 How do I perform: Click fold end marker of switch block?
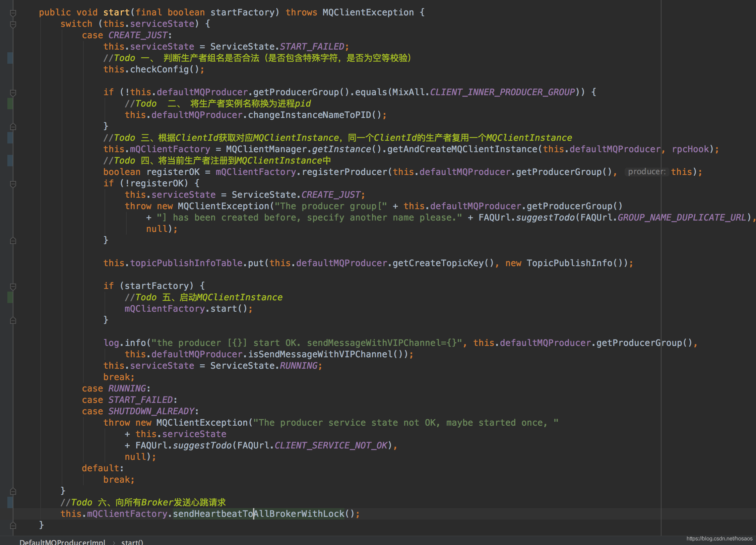[13, 491]
